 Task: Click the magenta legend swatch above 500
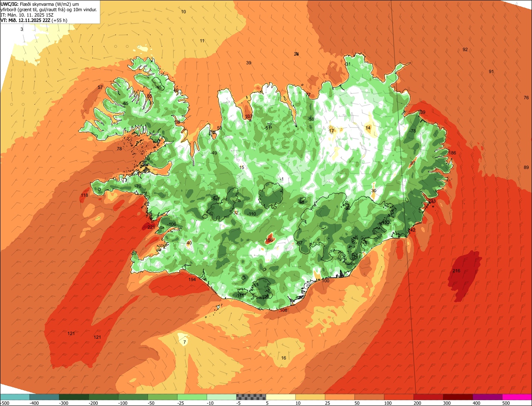[x=517, y=397]
